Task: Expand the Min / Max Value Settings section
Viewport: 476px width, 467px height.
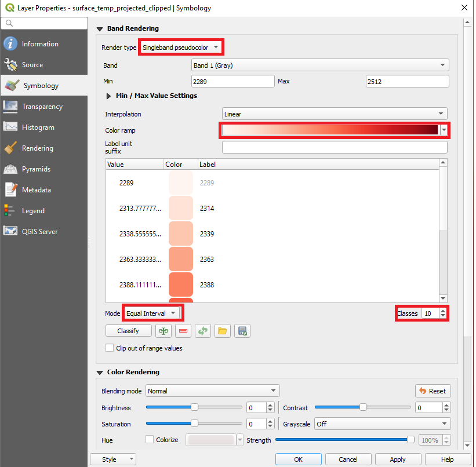Action: click(108, 96)
